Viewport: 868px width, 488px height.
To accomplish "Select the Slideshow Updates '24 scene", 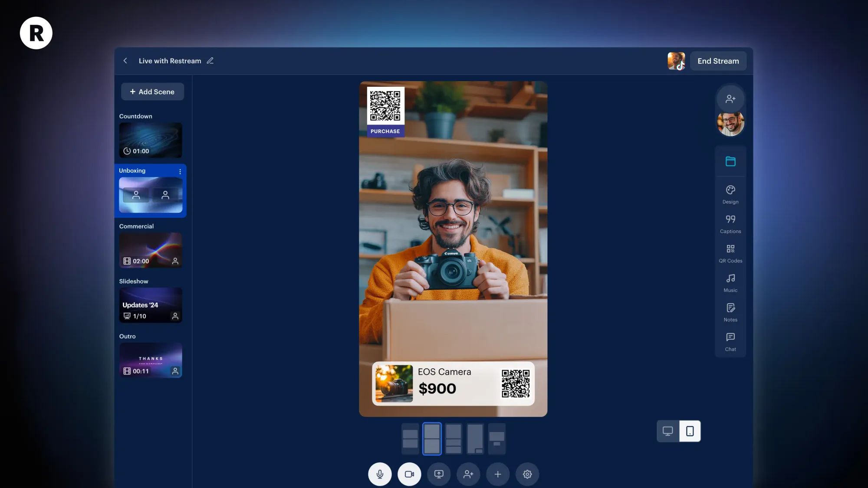I will (151, 305).
